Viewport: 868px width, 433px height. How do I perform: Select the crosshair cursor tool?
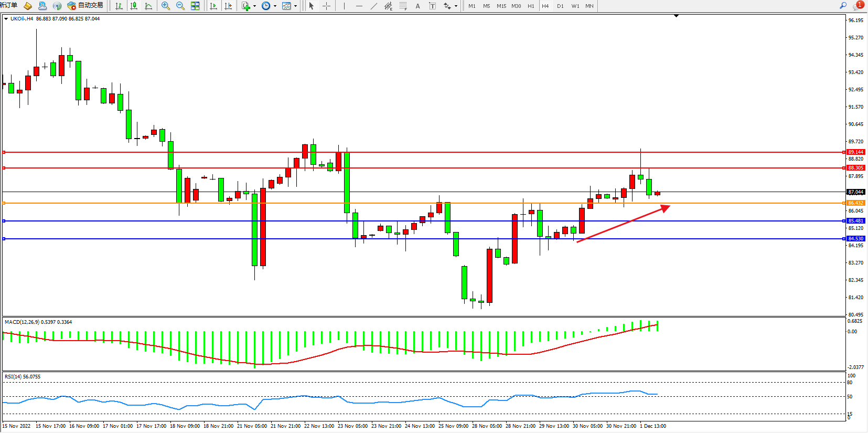tap(326, 6)
